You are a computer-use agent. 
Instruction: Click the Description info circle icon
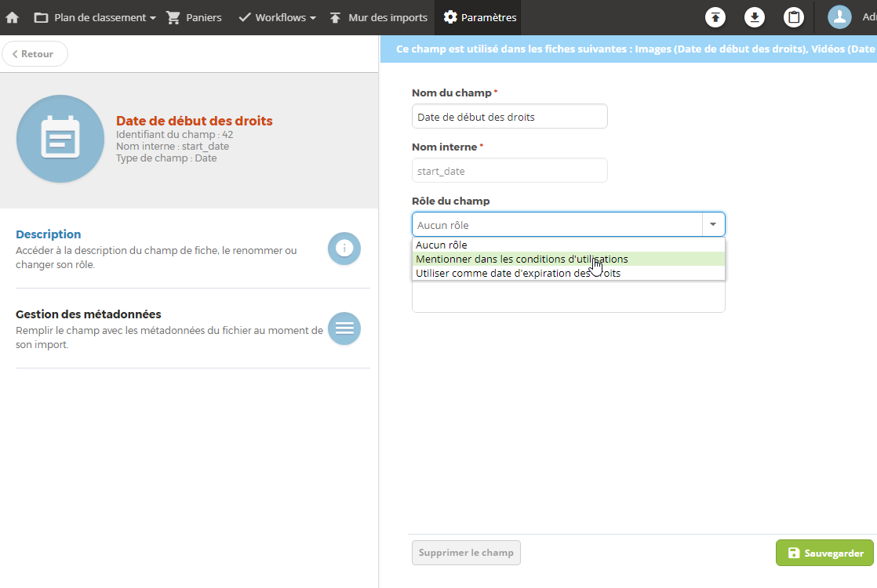point(344,249)
